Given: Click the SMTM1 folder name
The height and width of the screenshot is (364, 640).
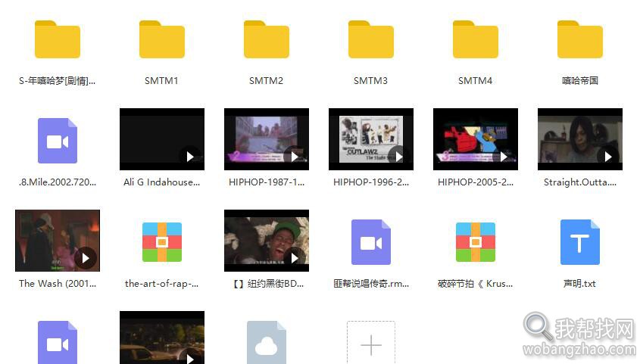Looking at the screenshot, I should pos(161,81).
